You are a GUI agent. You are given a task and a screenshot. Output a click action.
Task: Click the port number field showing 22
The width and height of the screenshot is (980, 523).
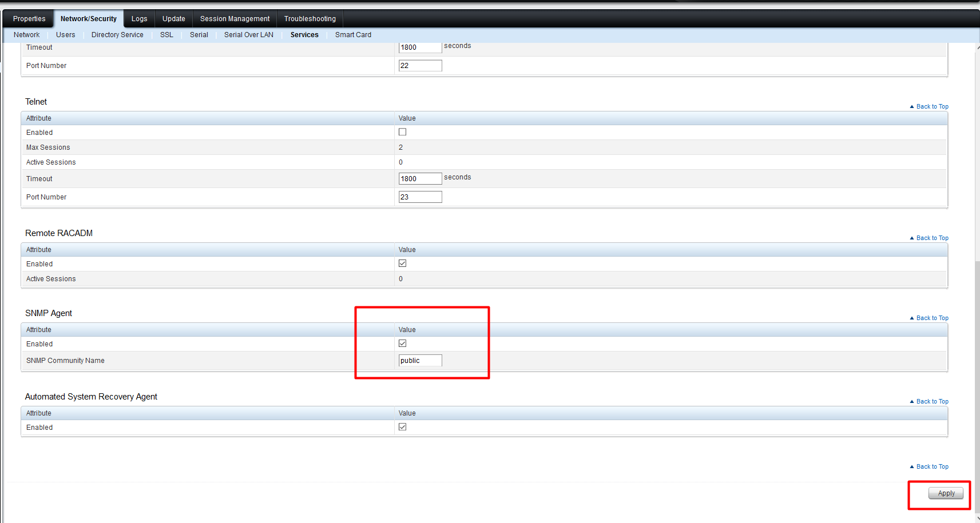[x=420, y=66]
